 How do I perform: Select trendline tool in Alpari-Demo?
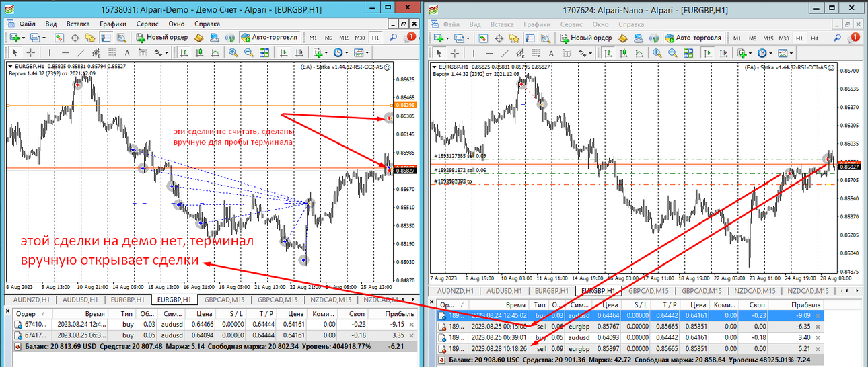tap(81, 53)
